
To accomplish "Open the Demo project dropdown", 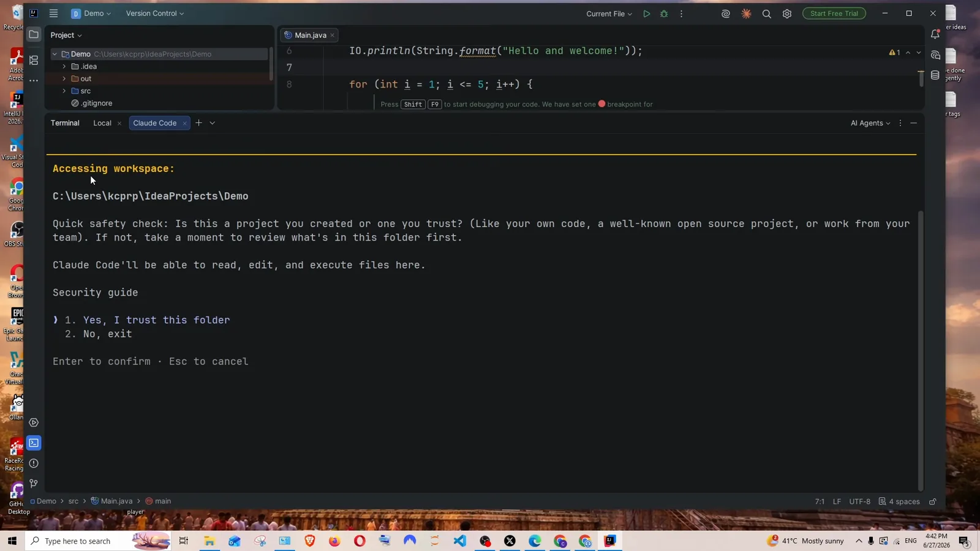I will 91,13.
